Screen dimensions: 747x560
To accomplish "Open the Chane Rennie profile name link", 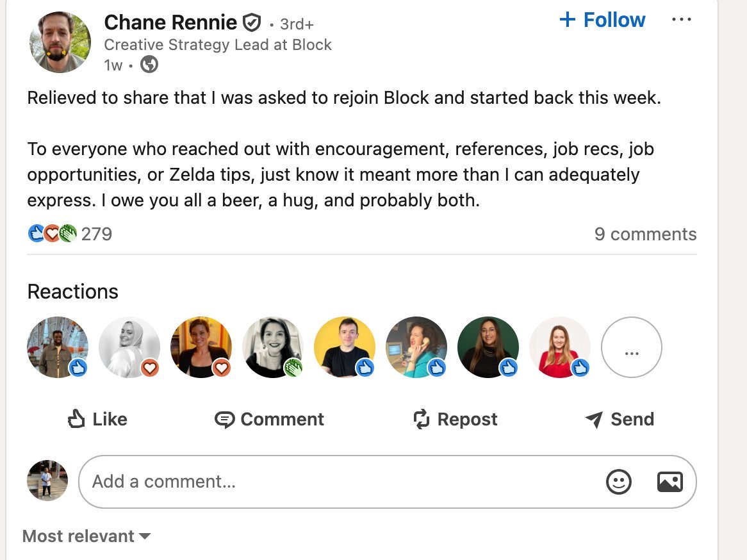I will pos(170,23).
